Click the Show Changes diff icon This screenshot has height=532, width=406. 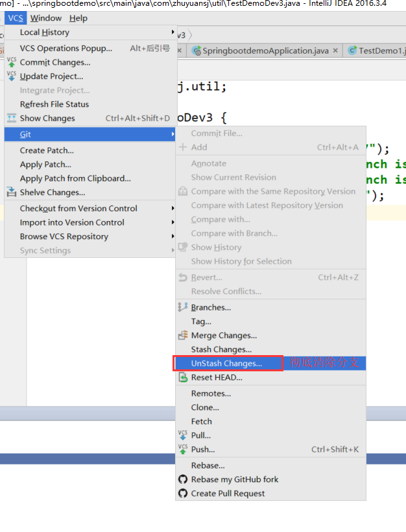[12, 118]
